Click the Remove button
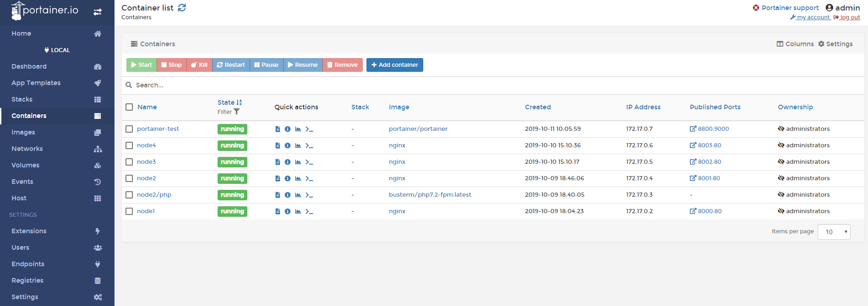This screenshot has width=868, height=306. 343,65
